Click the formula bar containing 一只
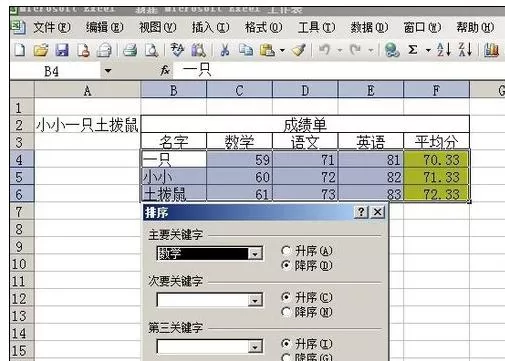The height and width of the screenshot is (361, 505). (338, 71)
